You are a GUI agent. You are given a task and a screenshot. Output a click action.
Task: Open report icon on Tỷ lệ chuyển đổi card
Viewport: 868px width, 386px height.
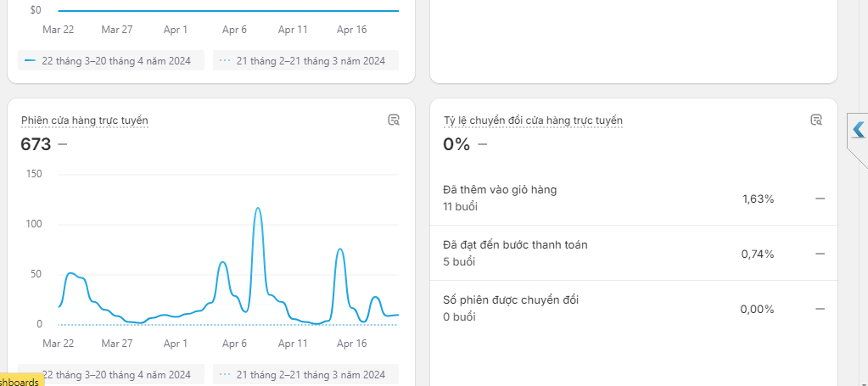click(x=816, y=120)
